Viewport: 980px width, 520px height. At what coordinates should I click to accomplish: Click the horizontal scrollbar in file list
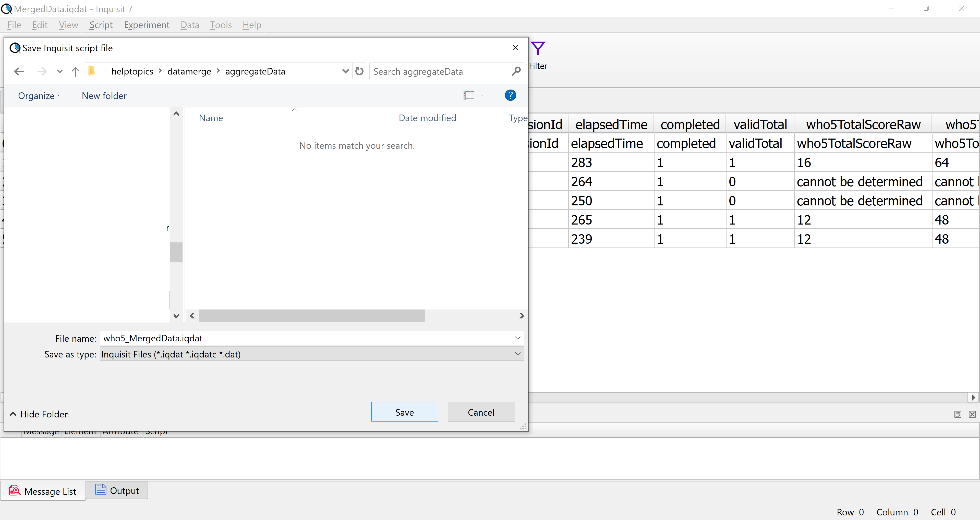click(311, 316)
